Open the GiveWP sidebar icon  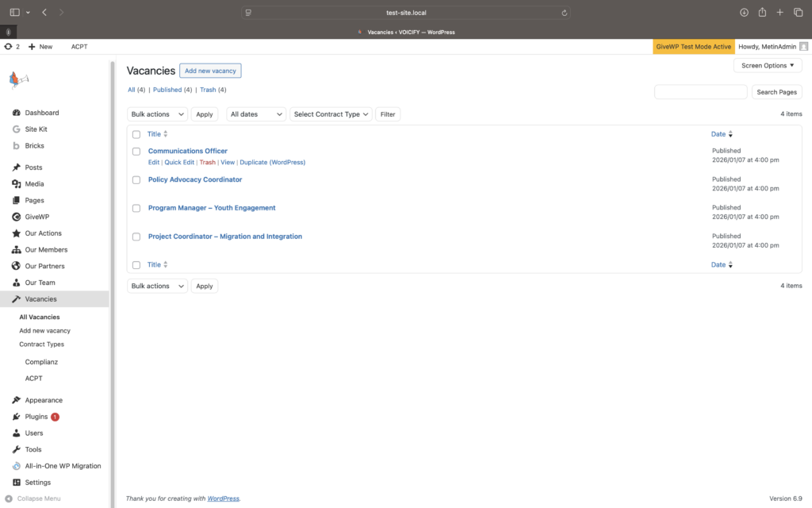pyautogui.click(x=17, y=217)
